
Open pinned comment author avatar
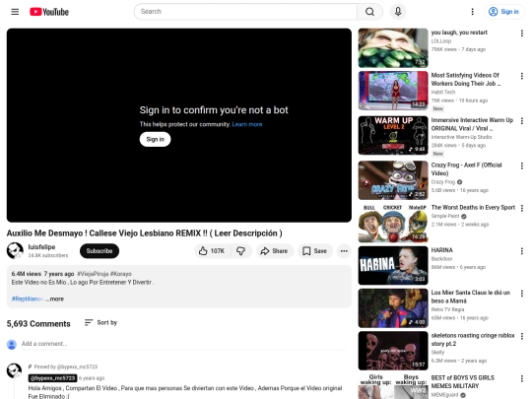14,370
